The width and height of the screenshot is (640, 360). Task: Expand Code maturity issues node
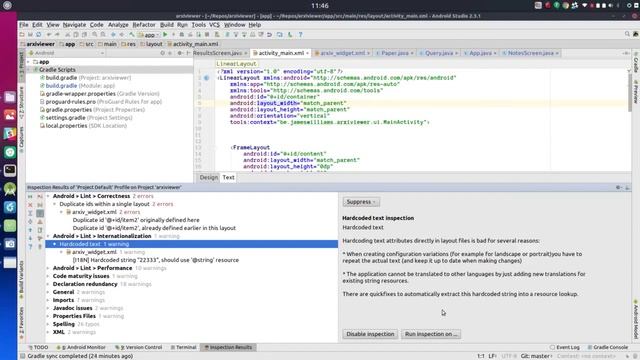pyautogui.click(x=48, y=276)
